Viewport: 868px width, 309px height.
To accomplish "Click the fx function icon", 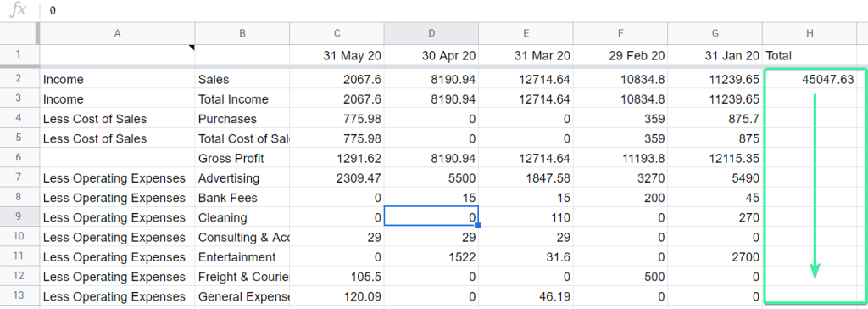I will [18, 9].
